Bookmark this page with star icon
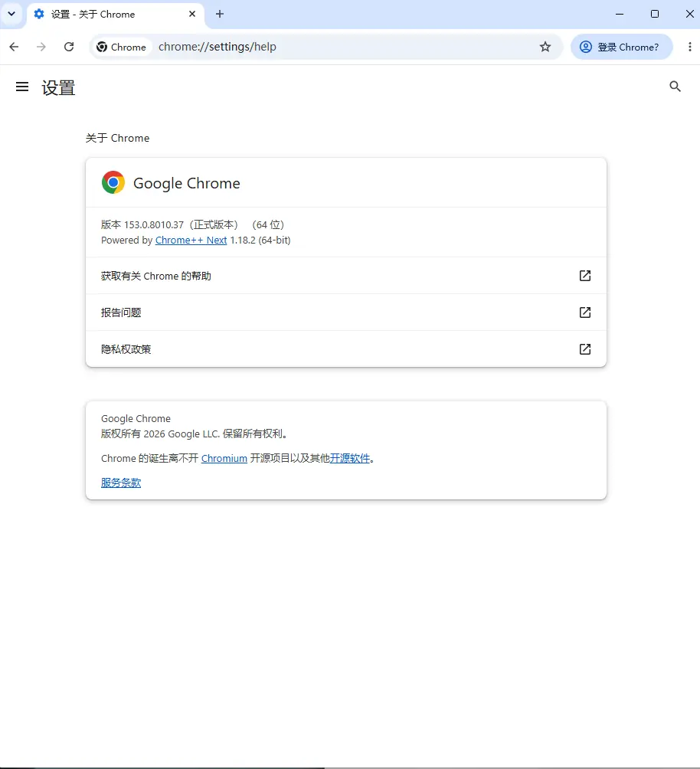This screenshot has height=769, width=700. pos(545,47)
